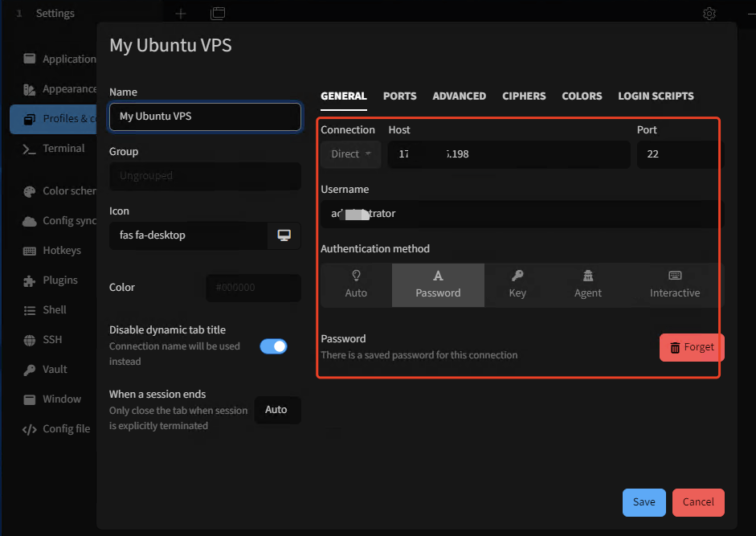The width and height of the screenshot is (756, 536).
Task: Select Key authentication method
Action: (517, 285)
